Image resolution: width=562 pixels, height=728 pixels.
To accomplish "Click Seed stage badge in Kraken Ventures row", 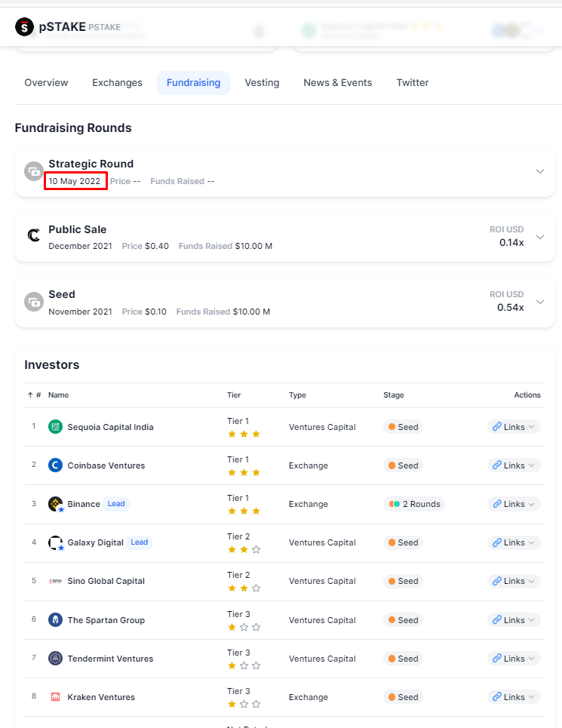I will point(404,697).
